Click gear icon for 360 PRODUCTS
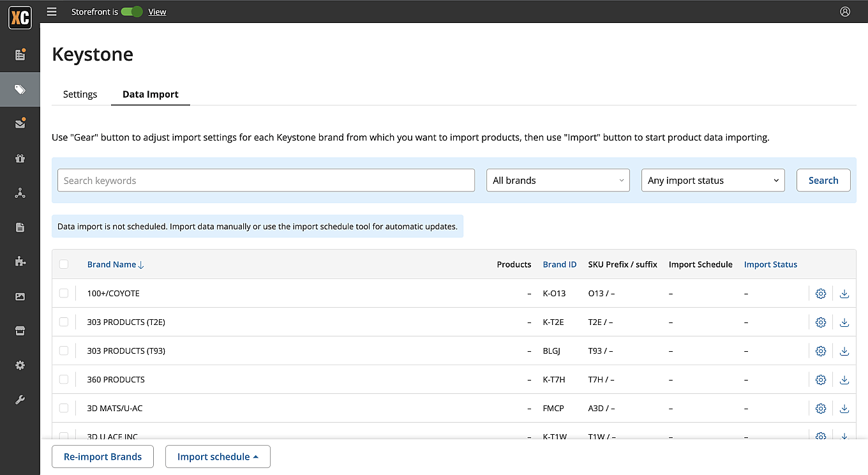This screenshot has height=475, width=868. [x=821, y=380]
